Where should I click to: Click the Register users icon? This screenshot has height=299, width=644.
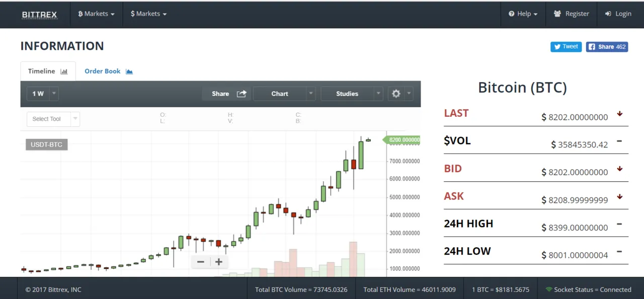pos(557,14)
